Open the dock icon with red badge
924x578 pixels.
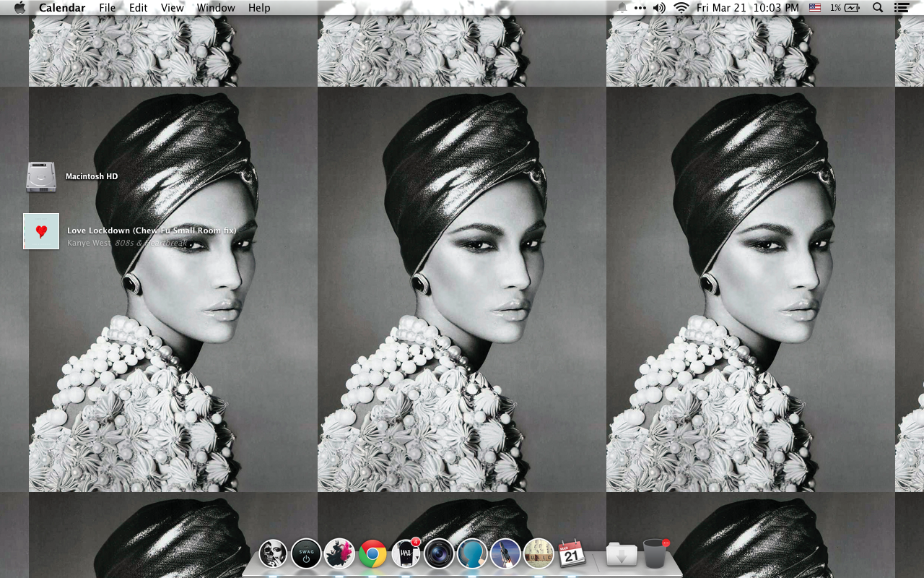(x=406, y=554)
